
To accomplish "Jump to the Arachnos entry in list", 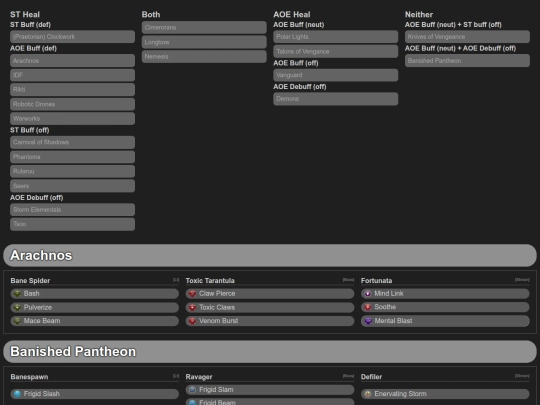I will point(72,61).
